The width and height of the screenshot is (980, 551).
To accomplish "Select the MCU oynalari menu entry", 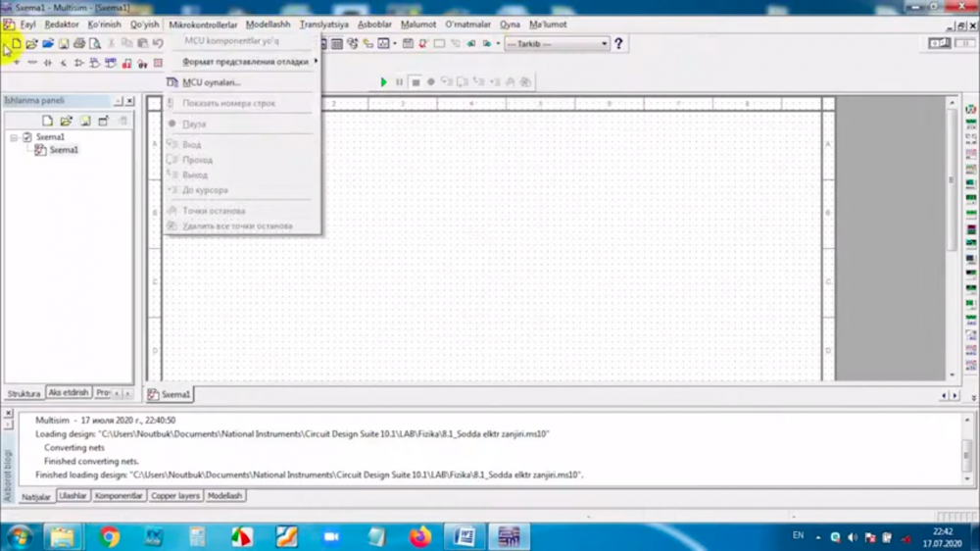I will pyautogui.click(x=211, y=82).
